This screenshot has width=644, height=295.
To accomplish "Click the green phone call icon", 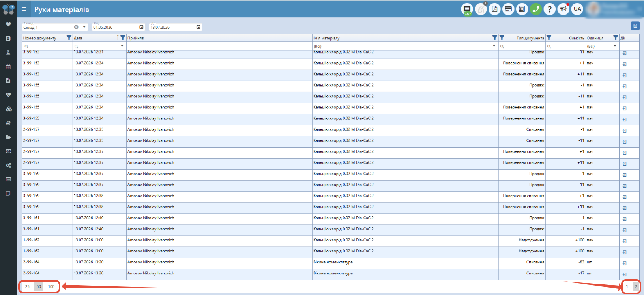I will click(x=536, y=9).
